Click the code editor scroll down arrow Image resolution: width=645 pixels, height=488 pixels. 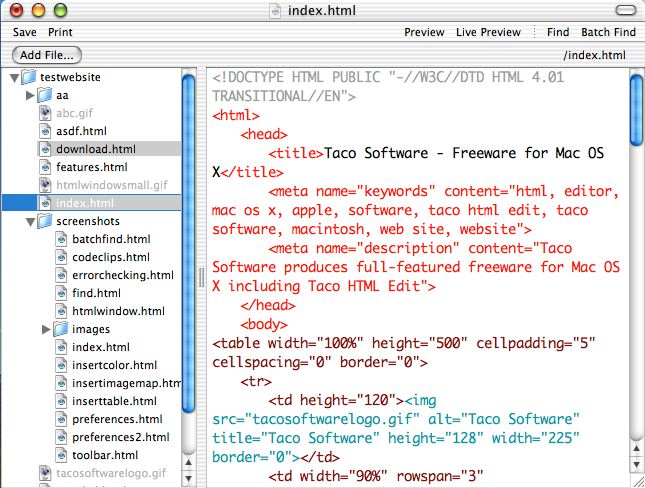click(x=636, y=464)
